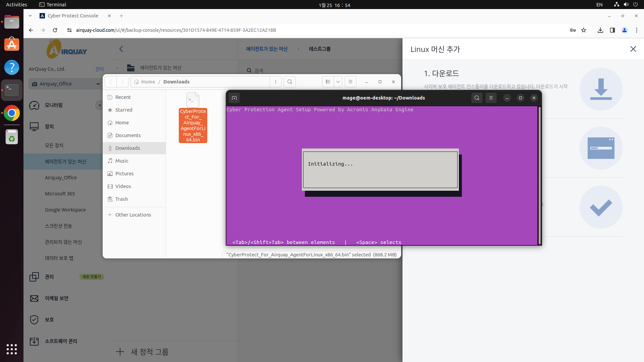Click 에이전트가 있는 머신 breadcrumb link

[267, 49]
